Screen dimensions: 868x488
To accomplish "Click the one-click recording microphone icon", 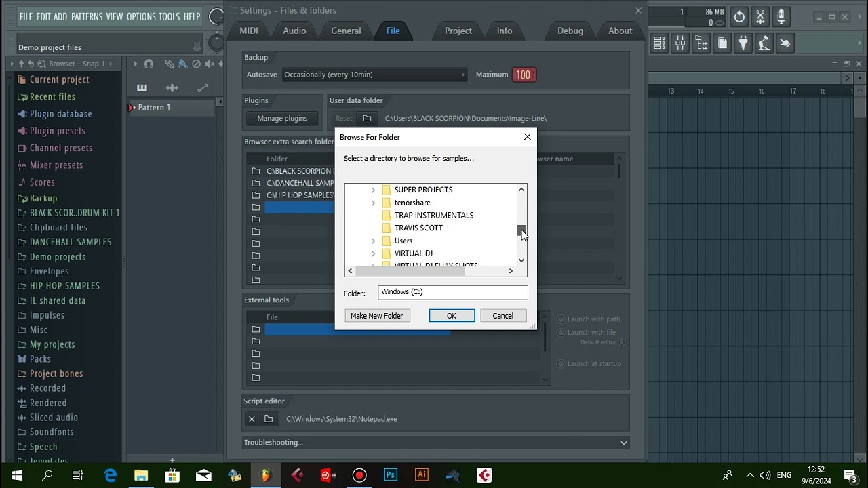I will coord(781,17).
